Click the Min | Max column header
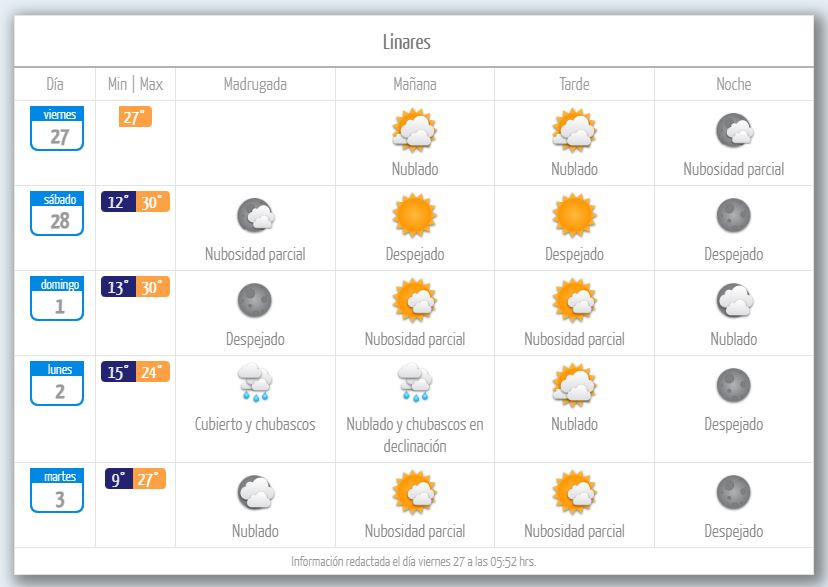Screen dimensions: 828x587 [135, 84]
